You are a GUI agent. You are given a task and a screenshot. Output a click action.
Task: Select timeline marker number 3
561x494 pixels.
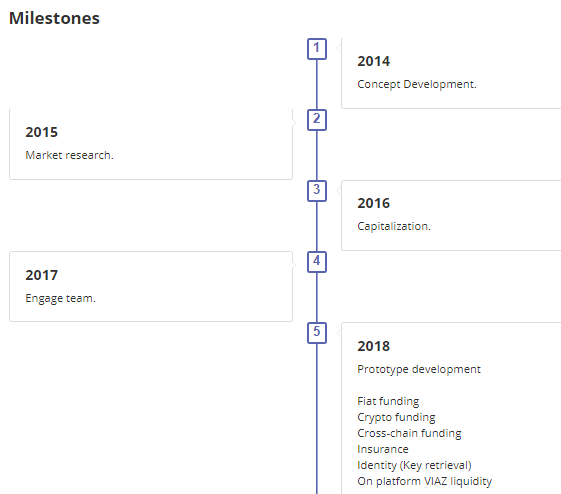[317, 191]
